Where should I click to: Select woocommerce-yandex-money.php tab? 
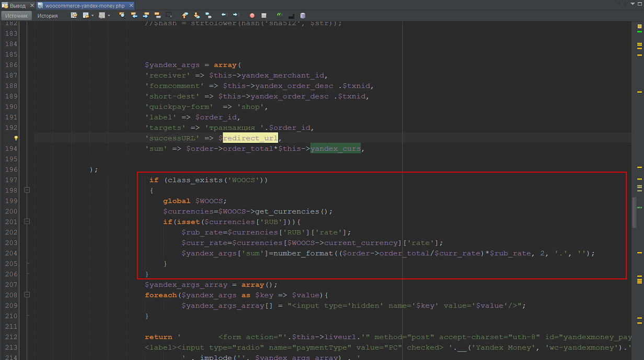(x=85, y=5)
